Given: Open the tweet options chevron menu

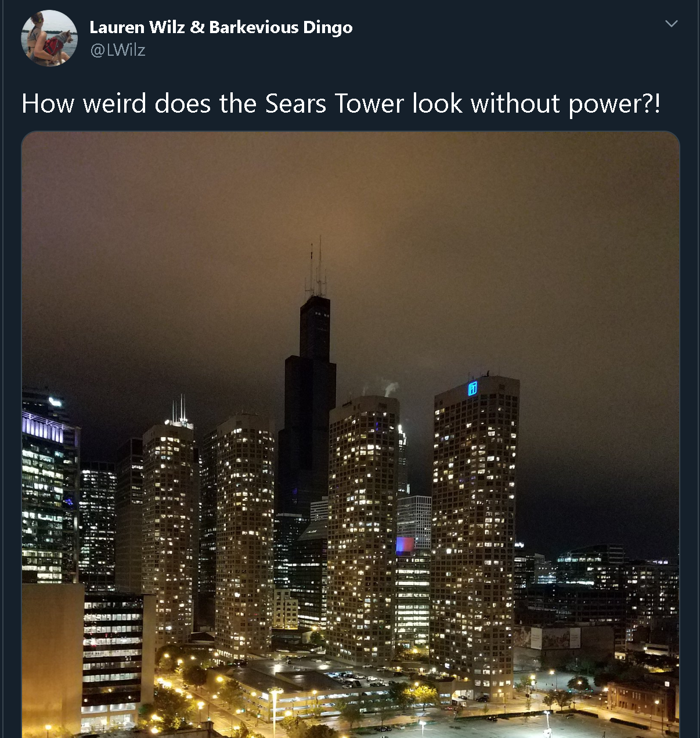Looking at the screenshot, I should pos(671,24).
